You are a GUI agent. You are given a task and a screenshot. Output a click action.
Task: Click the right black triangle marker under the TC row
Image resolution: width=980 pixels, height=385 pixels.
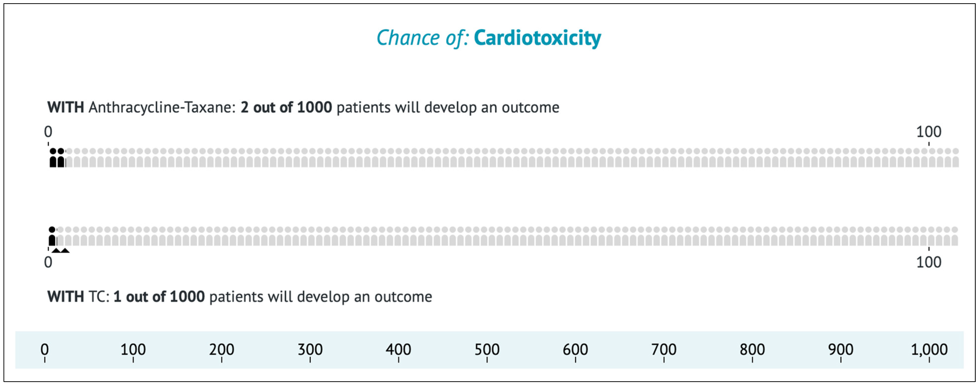(65, 250)
